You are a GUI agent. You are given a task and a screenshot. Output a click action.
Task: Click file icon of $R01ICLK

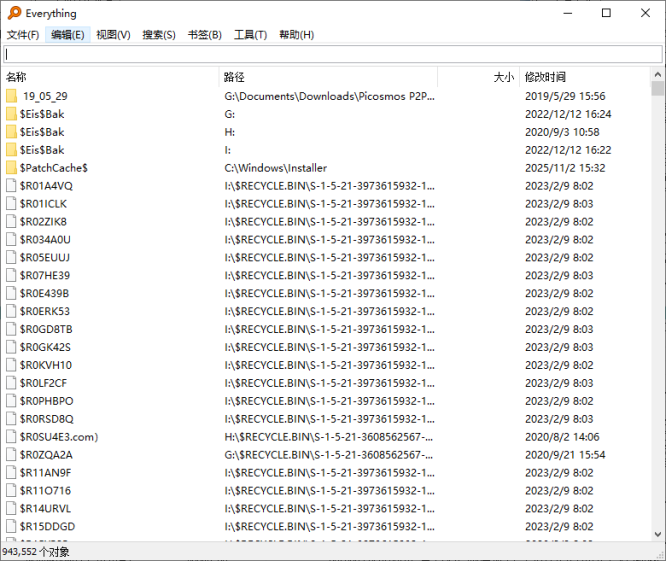pyautogui.click(x=11, y=204)
